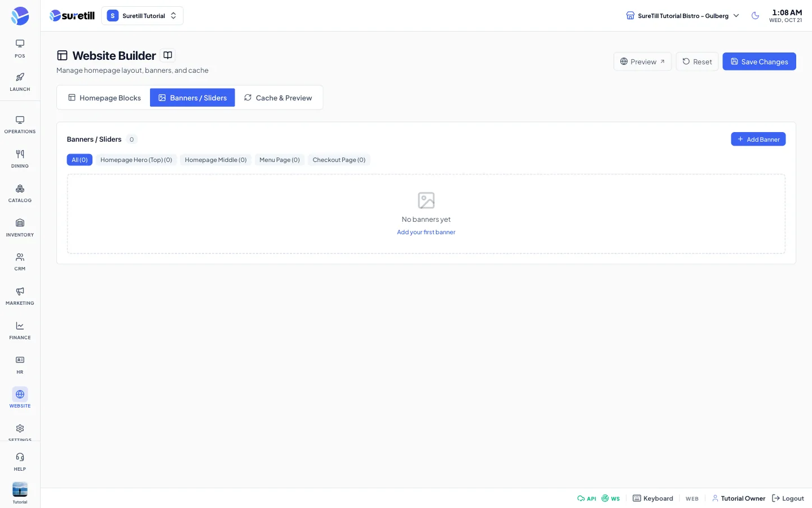Open Tutorial Owner profile
812x508 pixels.
pos(739,498)
